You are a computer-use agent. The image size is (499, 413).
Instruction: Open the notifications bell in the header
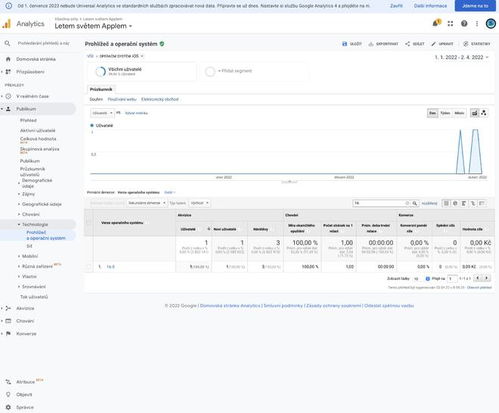(436, 23)
